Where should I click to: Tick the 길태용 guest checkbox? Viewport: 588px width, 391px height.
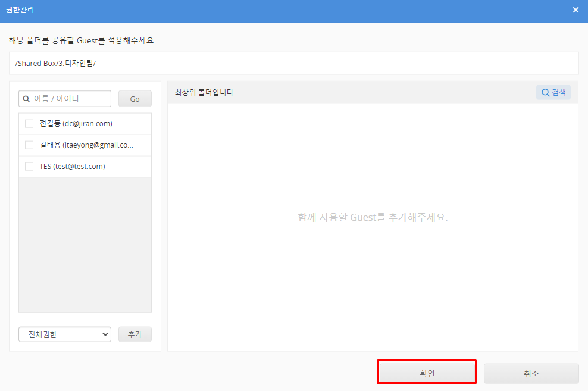coord(29,145)
